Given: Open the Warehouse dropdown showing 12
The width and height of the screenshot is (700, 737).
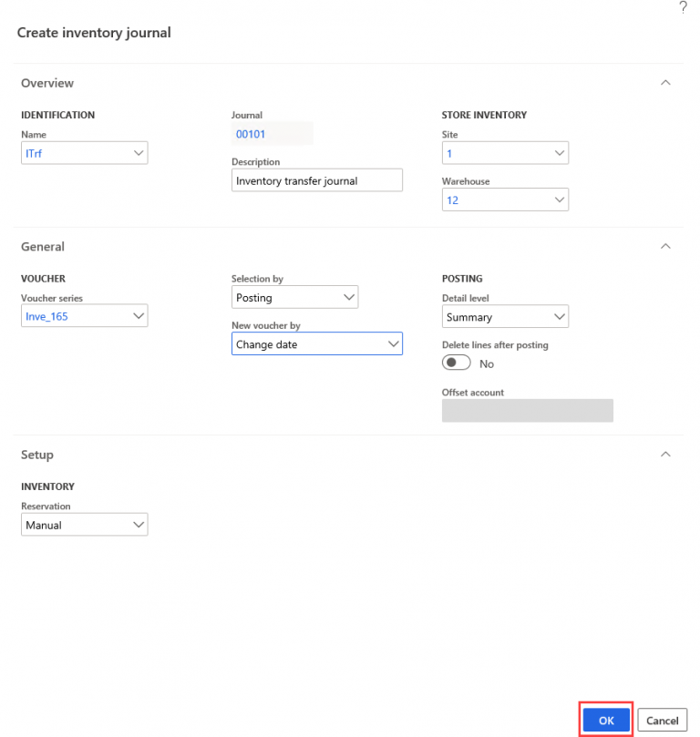Looking at the screenshot, I should pyautogui.click(x=560, y=199).
